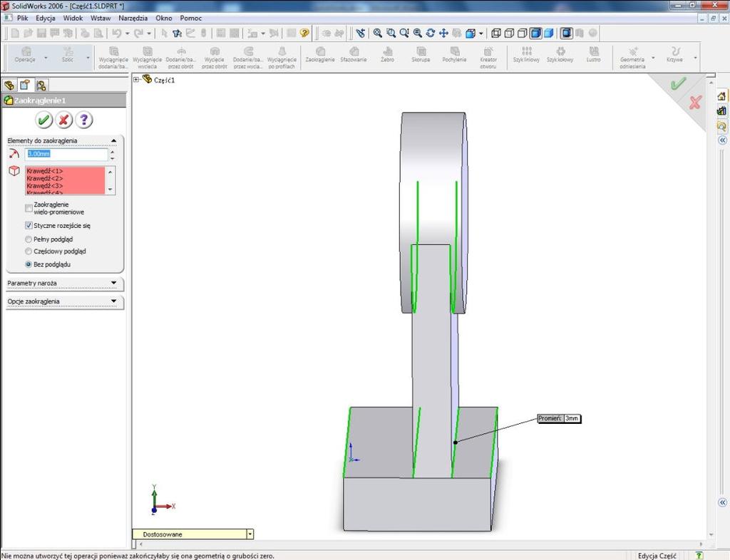730x560 pixels.
Task: Collapse the Elementy do zaokrąglenia section
Action: point(113,140)
